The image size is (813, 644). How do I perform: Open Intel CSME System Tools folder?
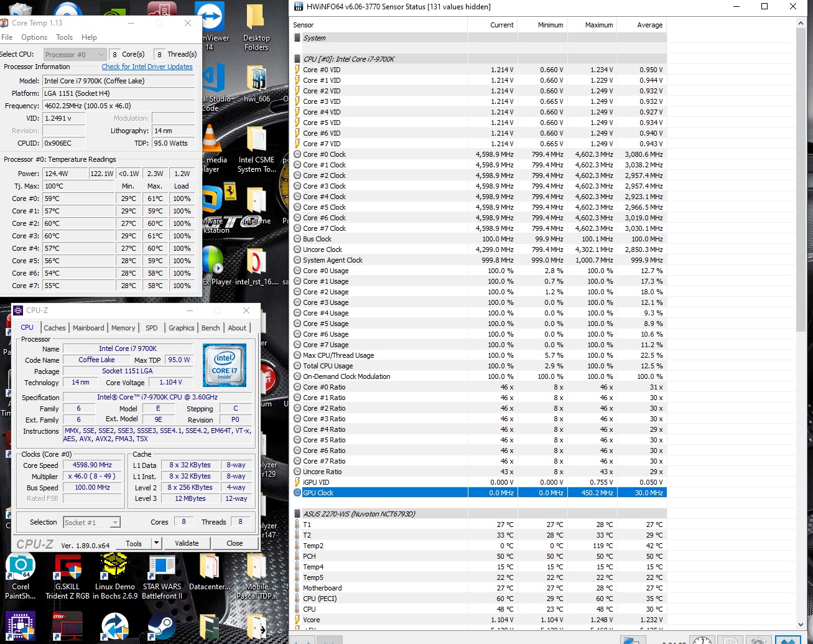click(x=257, y=149)
